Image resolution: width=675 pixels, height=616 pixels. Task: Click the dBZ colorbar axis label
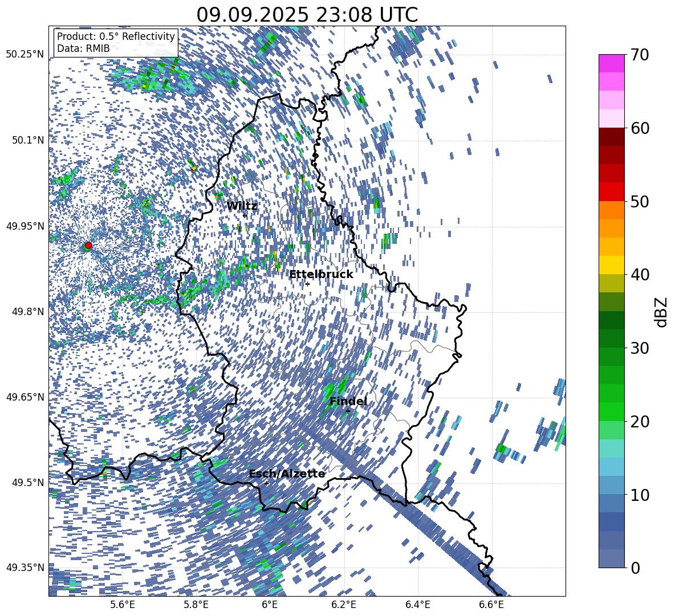point(661,312)
